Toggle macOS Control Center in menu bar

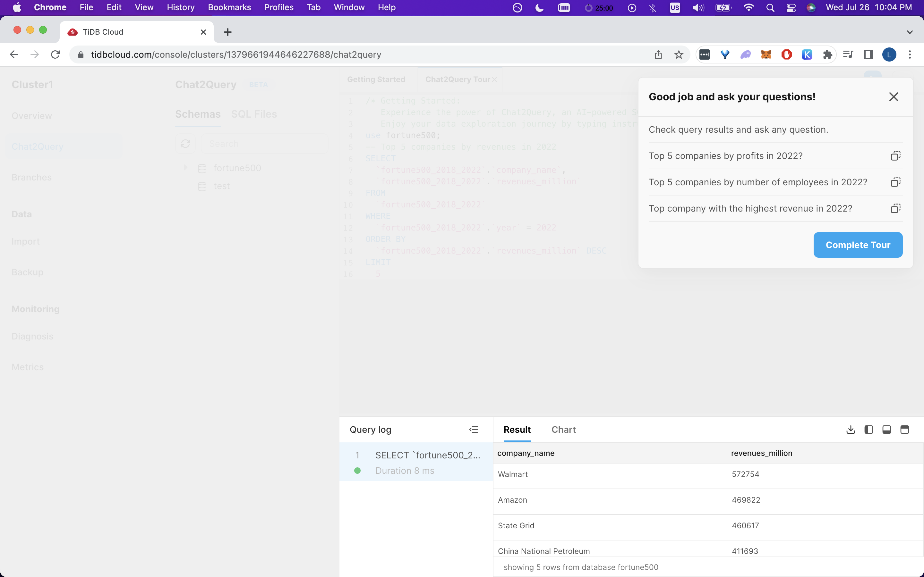pyautogui.click(x=791, y=8)
